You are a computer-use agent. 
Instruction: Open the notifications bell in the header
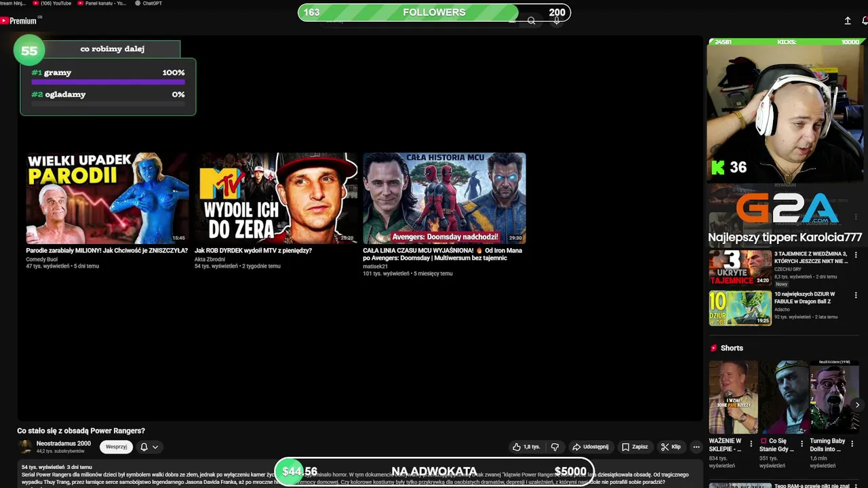[865, 21]
